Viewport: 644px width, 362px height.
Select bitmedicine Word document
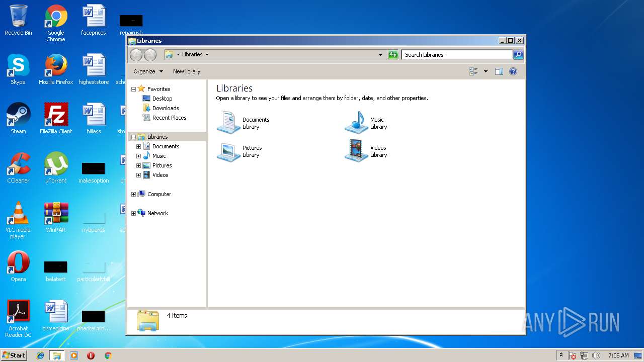56,316
